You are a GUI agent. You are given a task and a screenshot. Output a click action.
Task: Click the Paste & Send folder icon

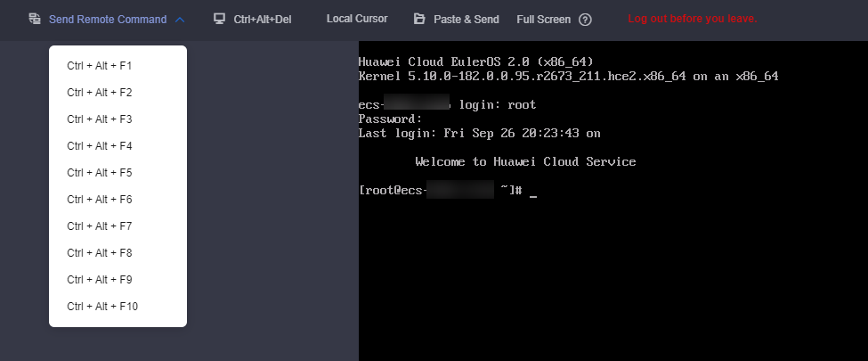[x=419, y=19]
